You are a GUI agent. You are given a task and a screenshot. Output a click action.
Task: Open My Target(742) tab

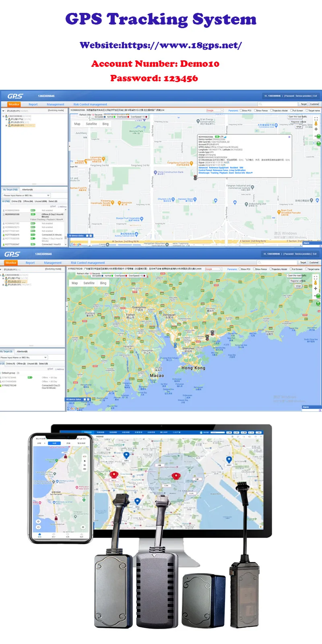point(10,190)
